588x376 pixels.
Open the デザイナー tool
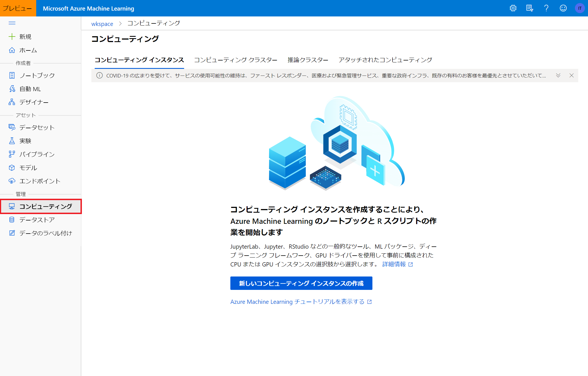coord(33,102)
